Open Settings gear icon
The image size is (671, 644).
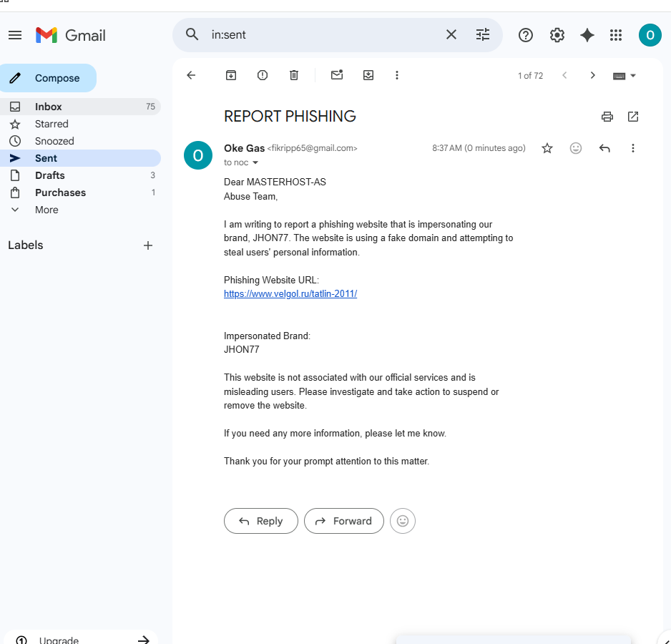[557, 35]
